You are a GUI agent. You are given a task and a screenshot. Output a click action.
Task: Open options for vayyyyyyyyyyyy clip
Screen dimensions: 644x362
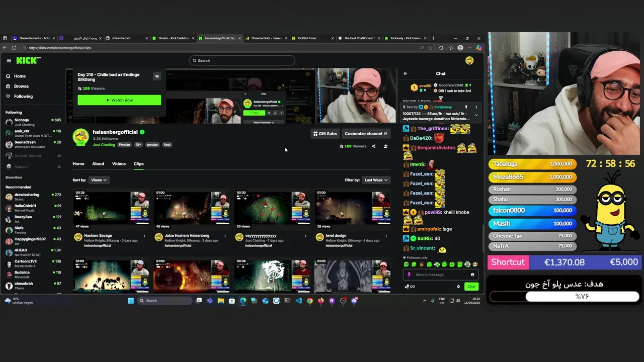tap(305, 236)
